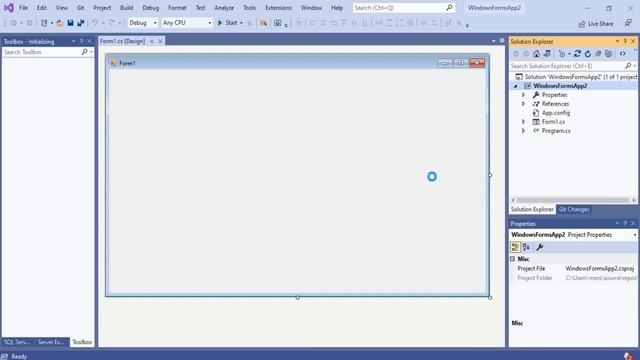Screen dimensions: 640x360
Task: Click the feedback icon beside Live Share
Action: point(628,23)
